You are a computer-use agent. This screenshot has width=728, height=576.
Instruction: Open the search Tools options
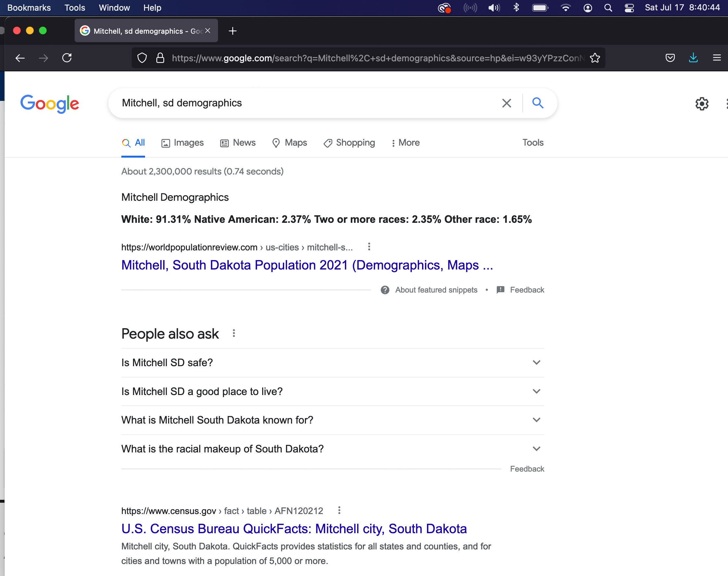pos(533,143)
